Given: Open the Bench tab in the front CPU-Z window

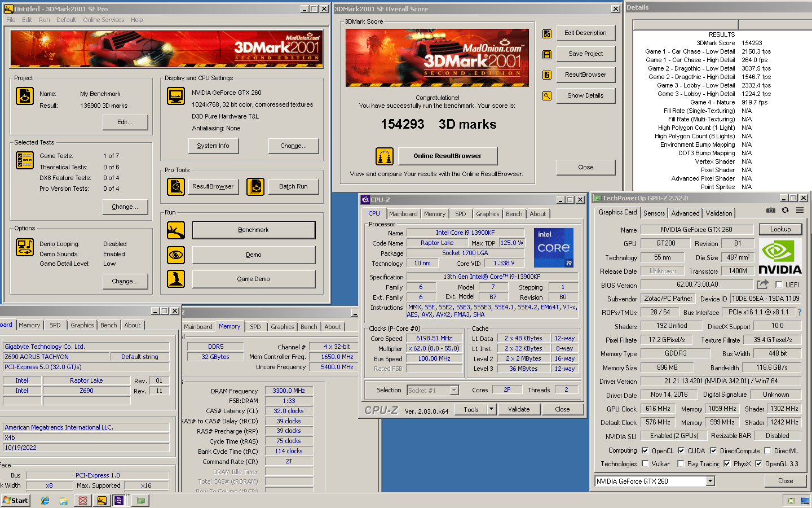Looking at the screenshot, I should (x=514, y=214).
